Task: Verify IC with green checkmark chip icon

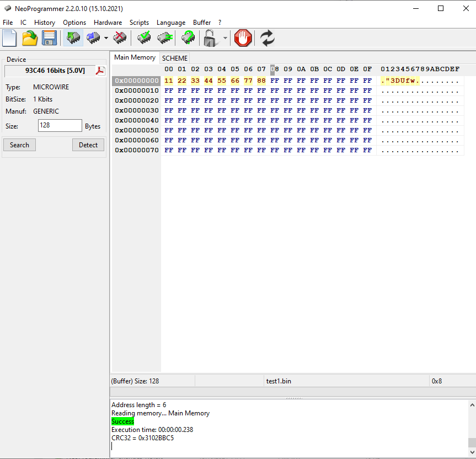Action: [144, 38]
